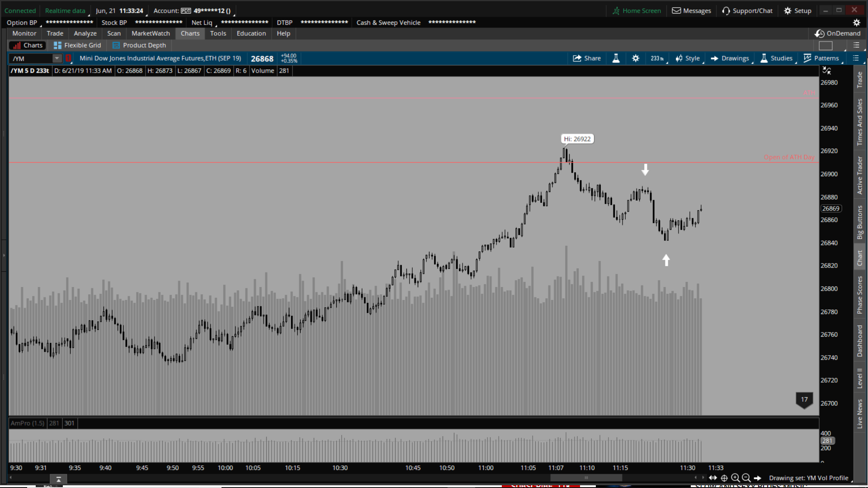Click the 17 notification badge on chart
The image size is (868, 488).
point(804,400)
